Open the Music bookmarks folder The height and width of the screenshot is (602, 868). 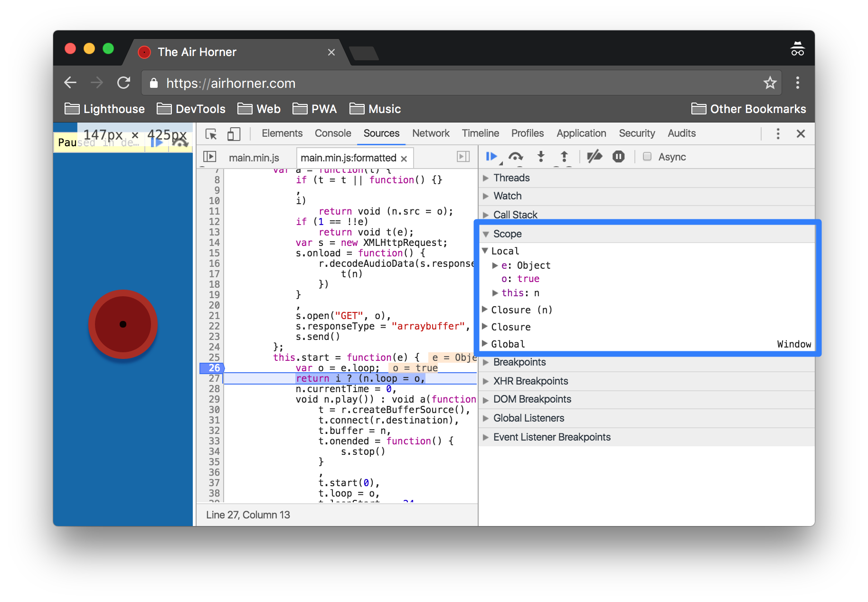tap(375, 109)
